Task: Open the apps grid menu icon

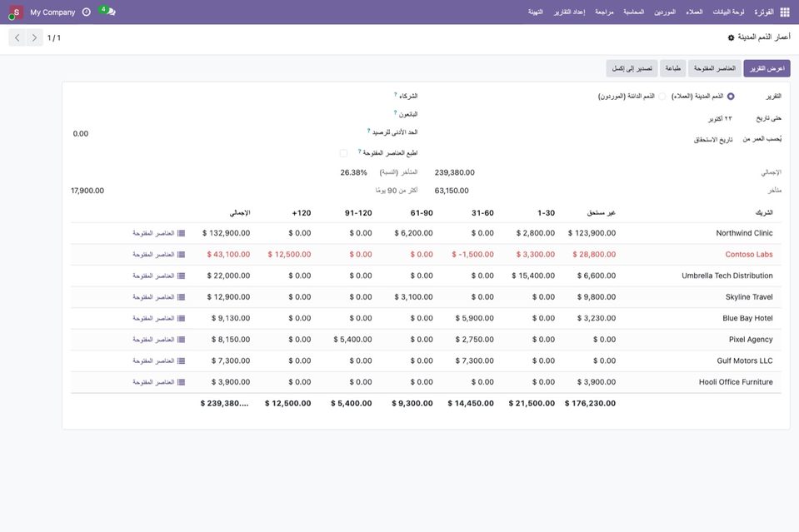Action: (785, 12)
